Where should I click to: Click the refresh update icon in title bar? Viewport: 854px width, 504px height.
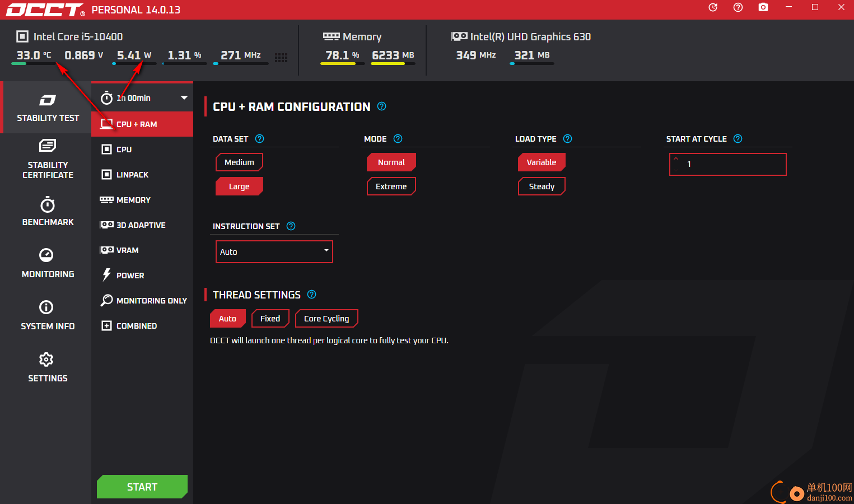click(x=713, y=7)
